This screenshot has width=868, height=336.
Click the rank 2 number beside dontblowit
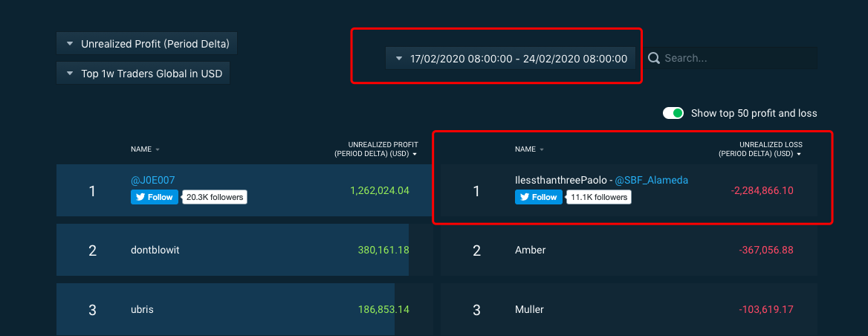pos(92,251)
